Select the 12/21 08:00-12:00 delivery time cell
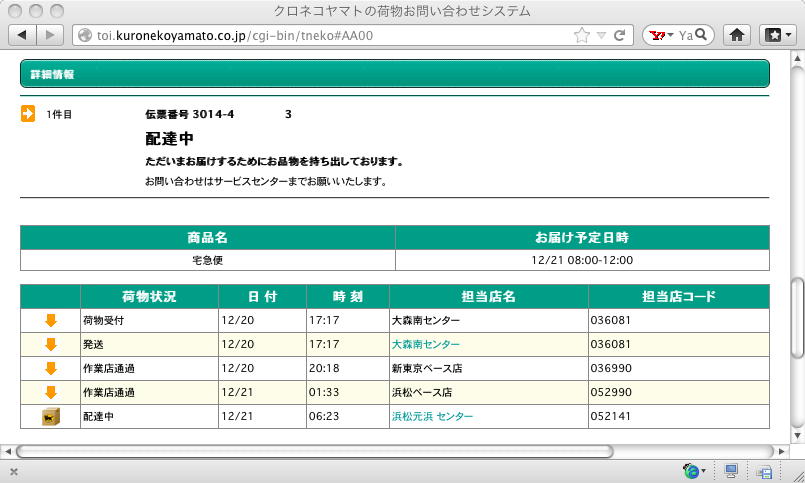Image resolution: width=805 pixels, height=483 pixels. pyautogui.click(x=582, y=260)
